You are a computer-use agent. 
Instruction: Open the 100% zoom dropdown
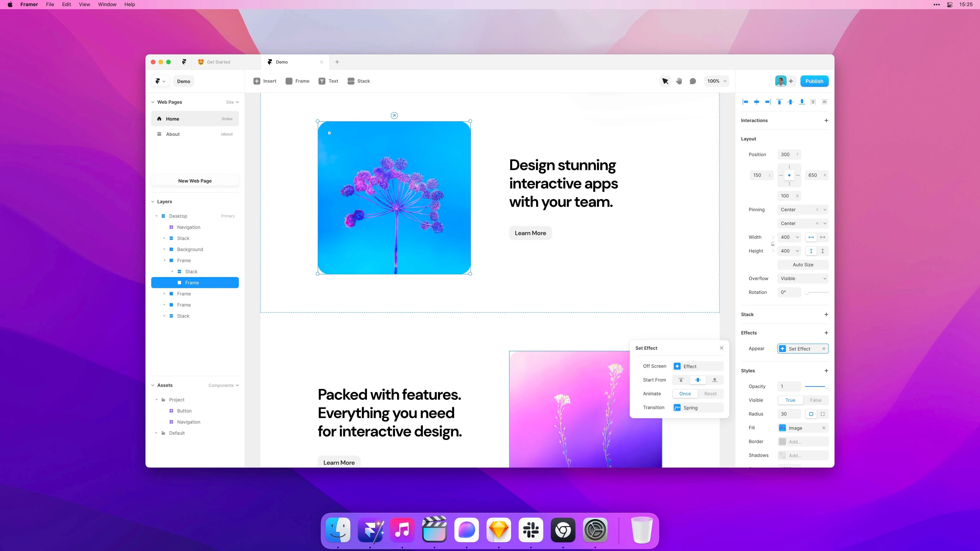pos(717,81)
